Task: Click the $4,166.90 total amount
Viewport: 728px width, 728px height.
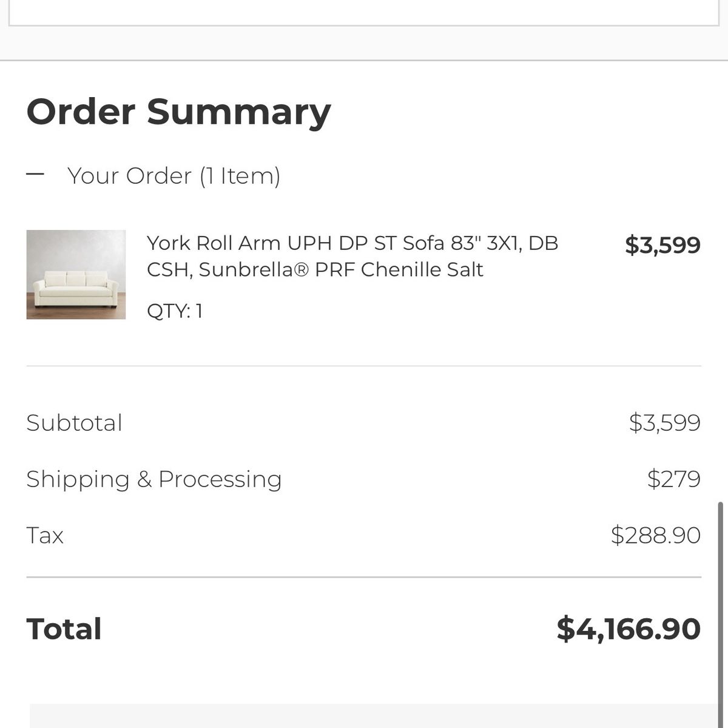Action: coord(629,629)
